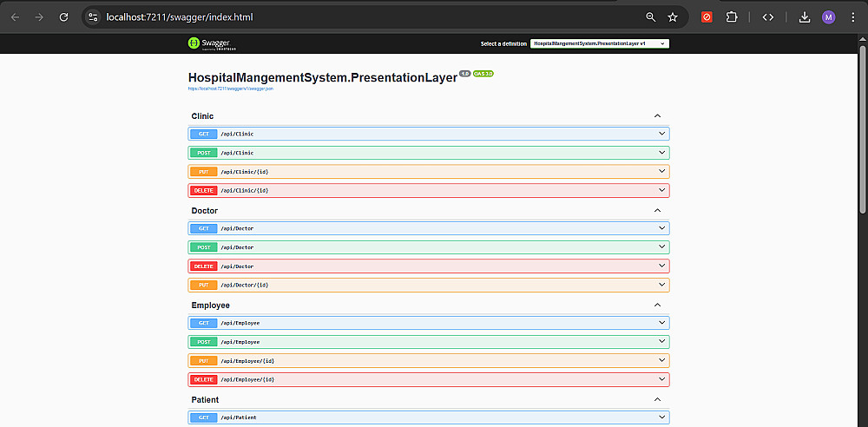Expand the DELETE /api/Doctor endpoint
This screenshot has width=868, height=427.
tap(429, 266)
